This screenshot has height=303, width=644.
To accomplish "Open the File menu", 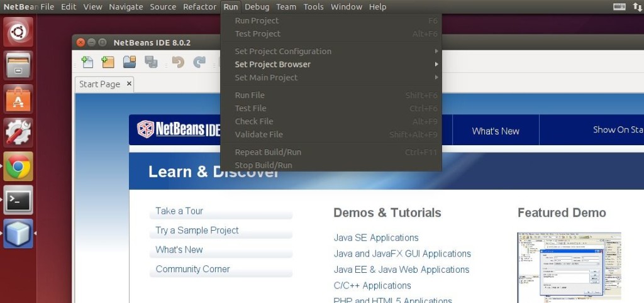I will point(47,7).
